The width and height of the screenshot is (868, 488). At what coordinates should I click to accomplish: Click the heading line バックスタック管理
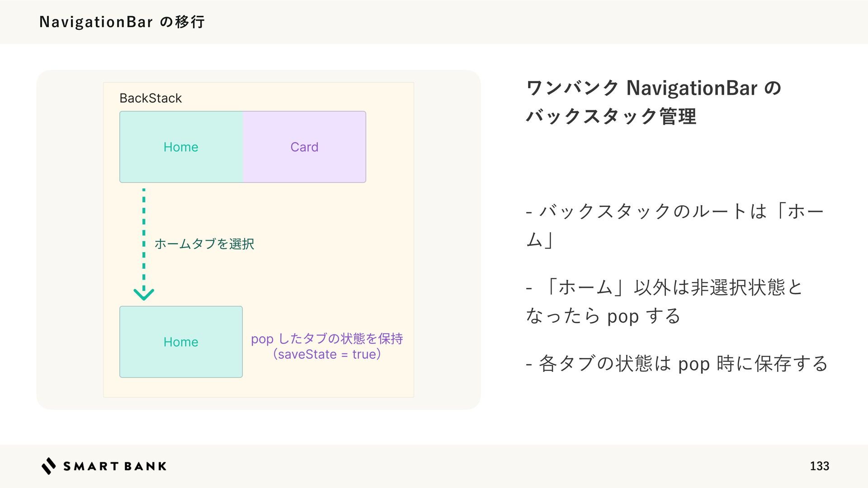point(611,117)
